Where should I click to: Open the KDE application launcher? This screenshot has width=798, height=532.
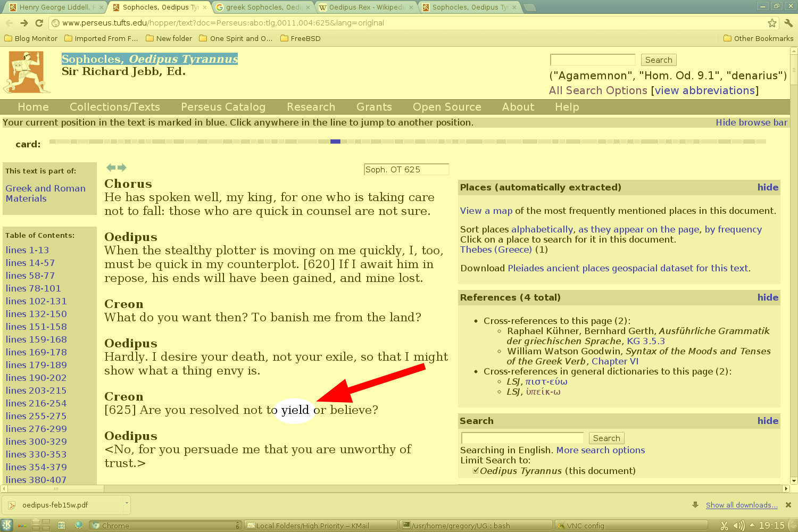[x=7, y=526]
